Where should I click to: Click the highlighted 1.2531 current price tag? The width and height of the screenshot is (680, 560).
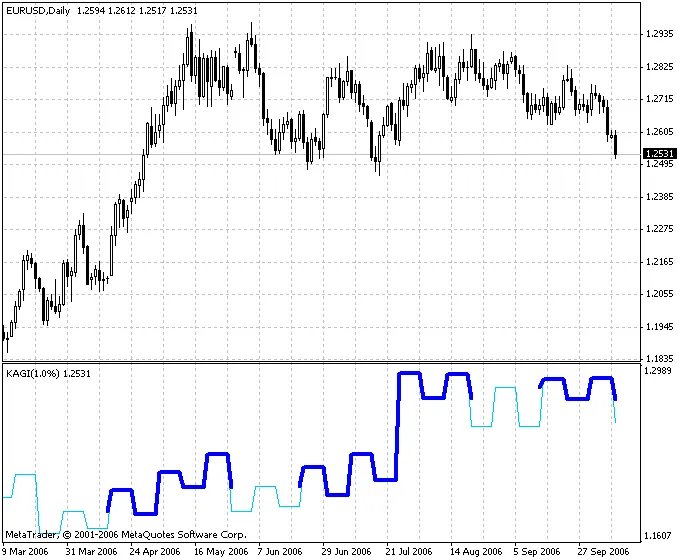(x=657, y=153)
